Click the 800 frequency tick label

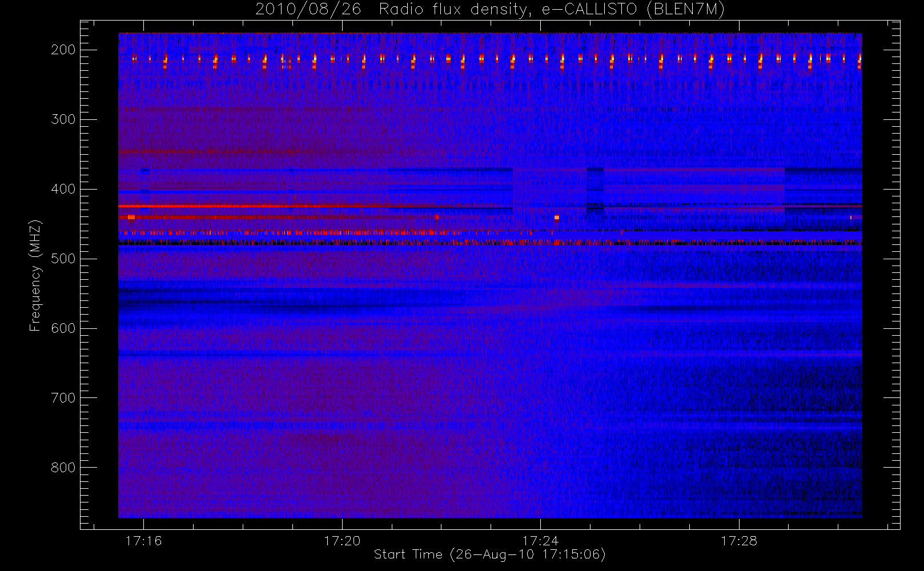point(63,468)
